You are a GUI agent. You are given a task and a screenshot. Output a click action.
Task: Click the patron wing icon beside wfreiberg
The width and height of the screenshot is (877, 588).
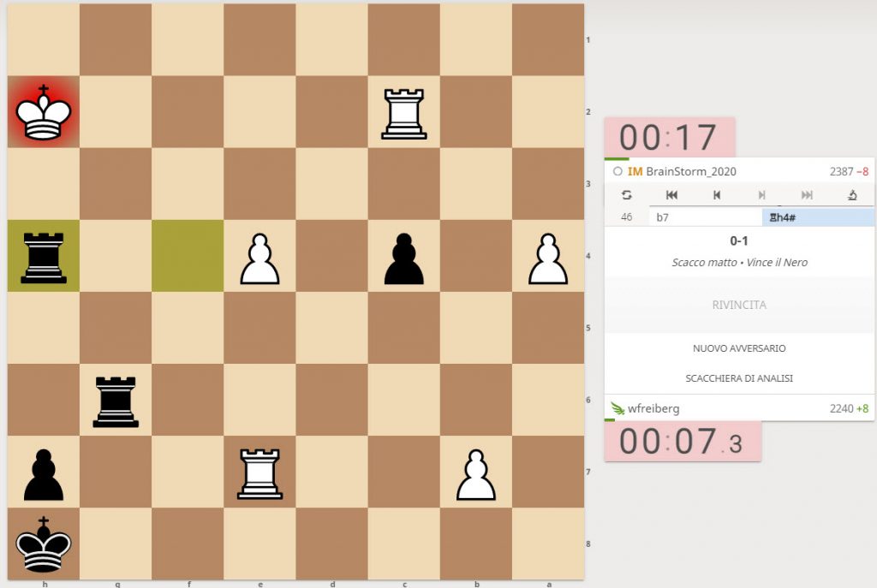(617, 408)
